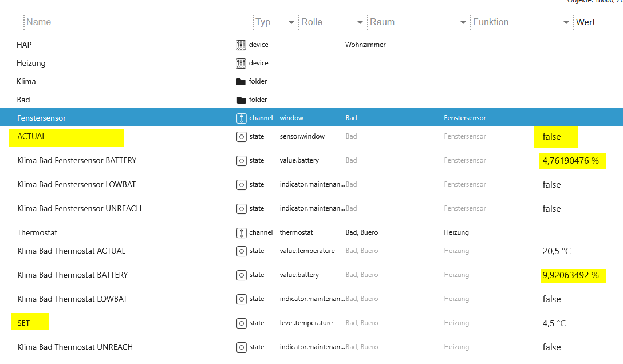Viewport: 623px width, 364px height.
Task: Click the false value of ACTUAL
Action: pos(551,136)
